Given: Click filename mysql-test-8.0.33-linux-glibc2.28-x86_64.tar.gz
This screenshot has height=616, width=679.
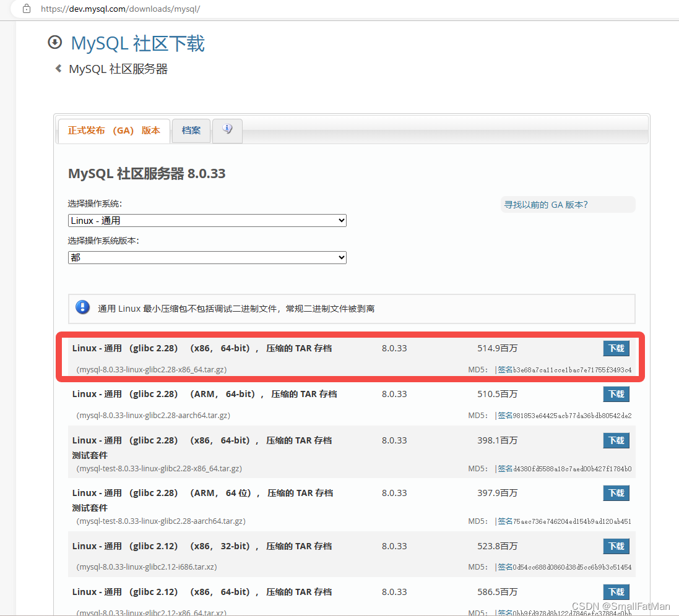Looking at the screenshot, I should [159, 469].
